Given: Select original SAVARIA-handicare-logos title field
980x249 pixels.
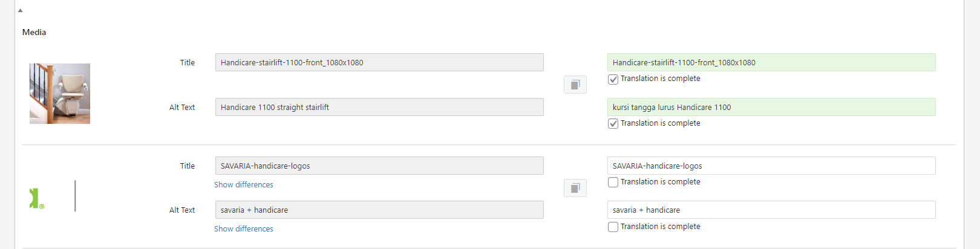Looking at the screenshot, I should coord(379,166).
